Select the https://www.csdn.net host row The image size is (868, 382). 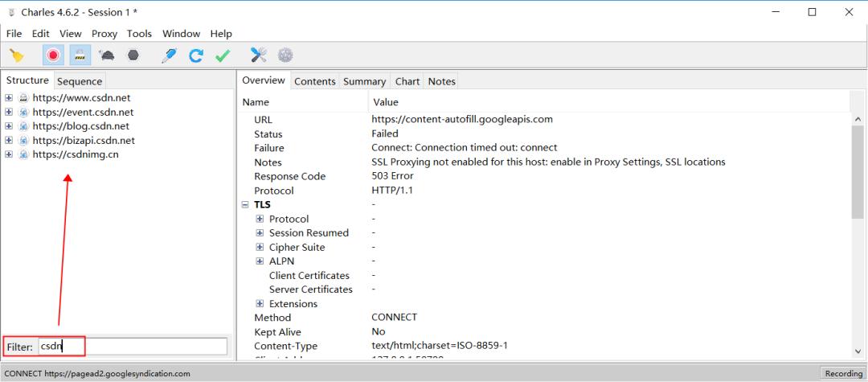tap(81, 98)
